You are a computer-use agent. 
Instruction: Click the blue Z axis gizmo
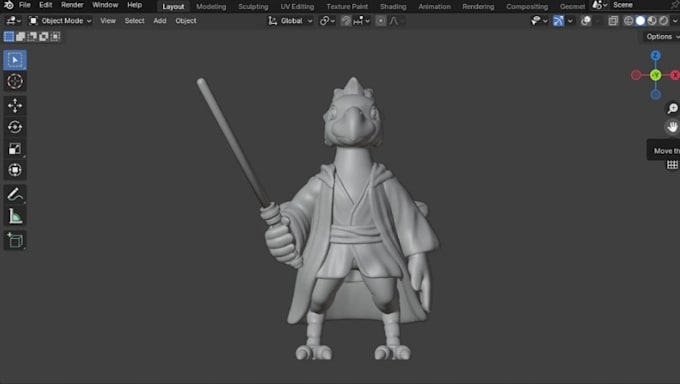pos(655,56)
